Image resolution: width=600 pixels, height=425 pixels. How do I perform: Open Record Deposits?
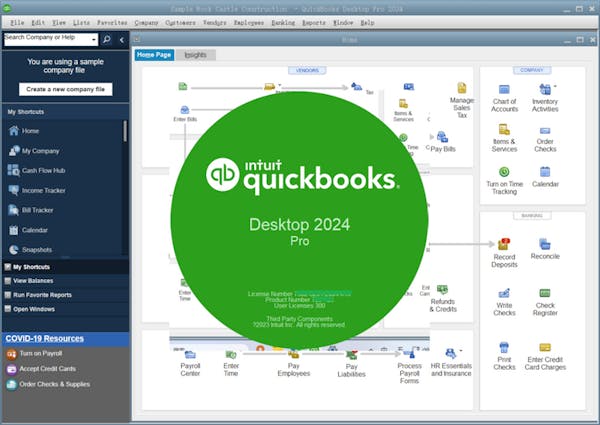point(504,244)
